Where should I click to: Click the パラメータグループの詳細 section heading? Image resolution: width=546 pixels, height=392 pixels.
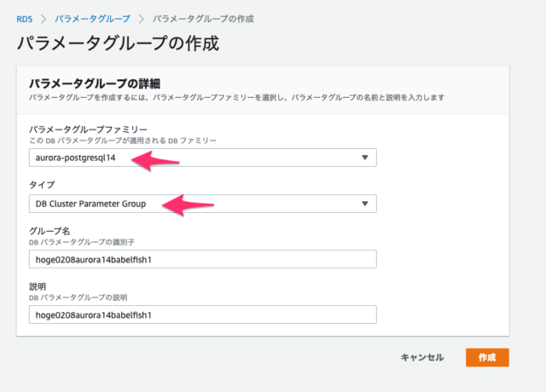[95, 84]
